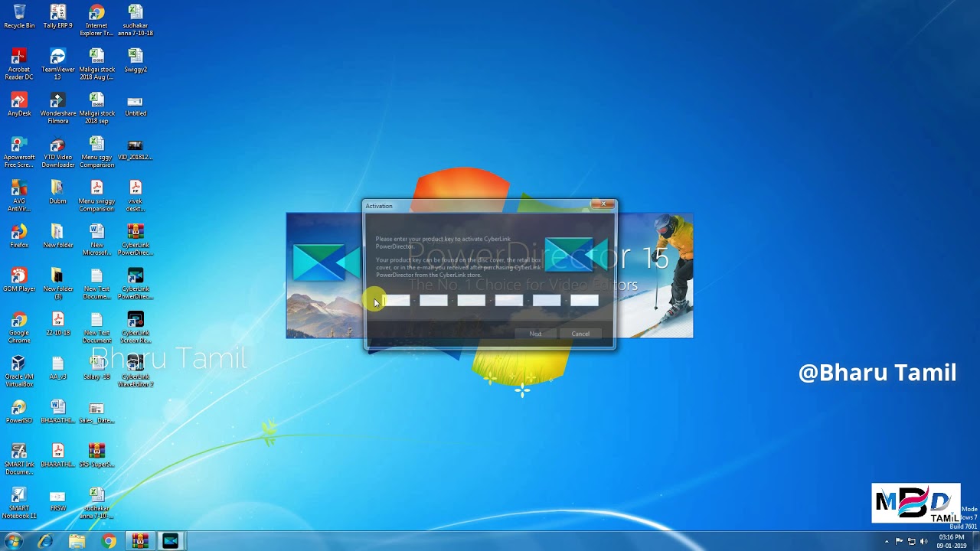Select the fifth product key box
The image size is (980, 551).
(x=547, y=301)
